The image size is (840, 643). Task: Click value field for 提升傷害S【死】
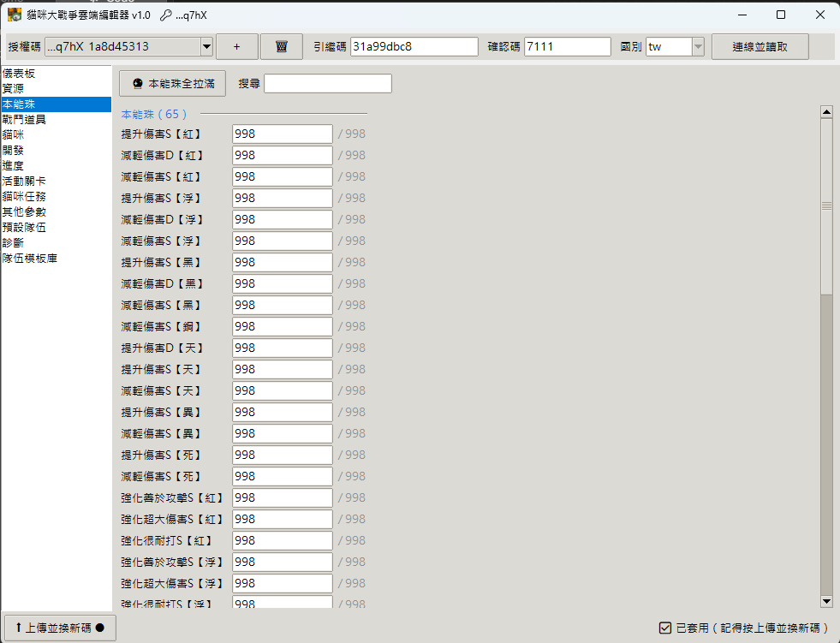click(x=283, y=455)
